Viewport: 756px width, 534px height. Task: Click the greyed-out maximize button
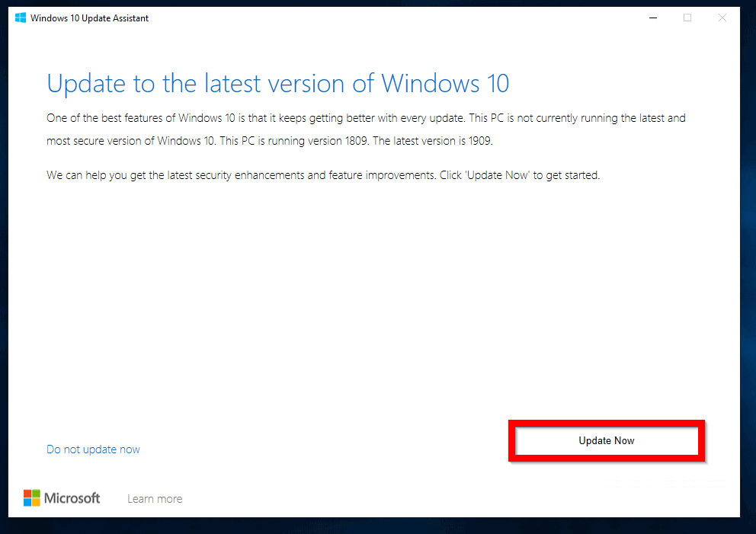(x=687, y=18)
